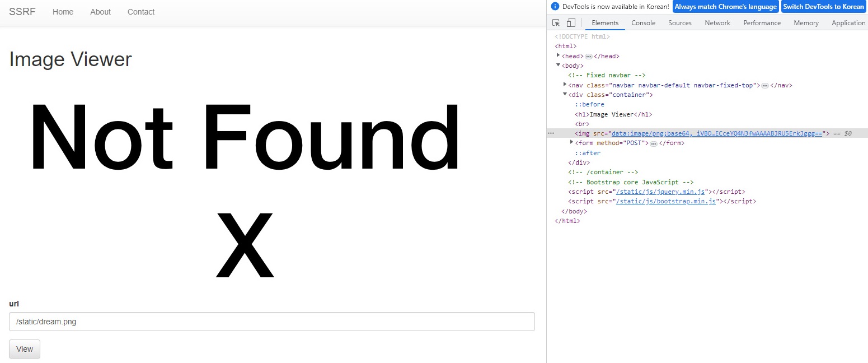Viewport: 868px width, 363px height.
Task: Open the Network tab
Action: 717,23
